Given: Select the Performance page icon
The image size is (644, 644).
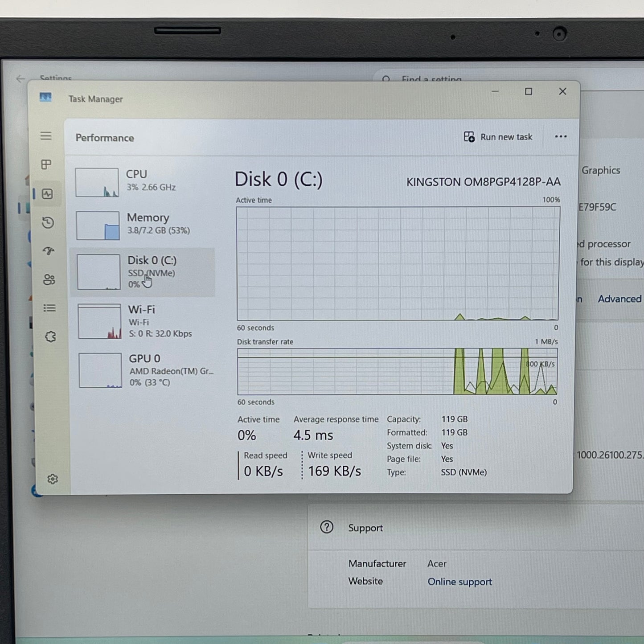Looking at the screenshot, I should point(47,194).
